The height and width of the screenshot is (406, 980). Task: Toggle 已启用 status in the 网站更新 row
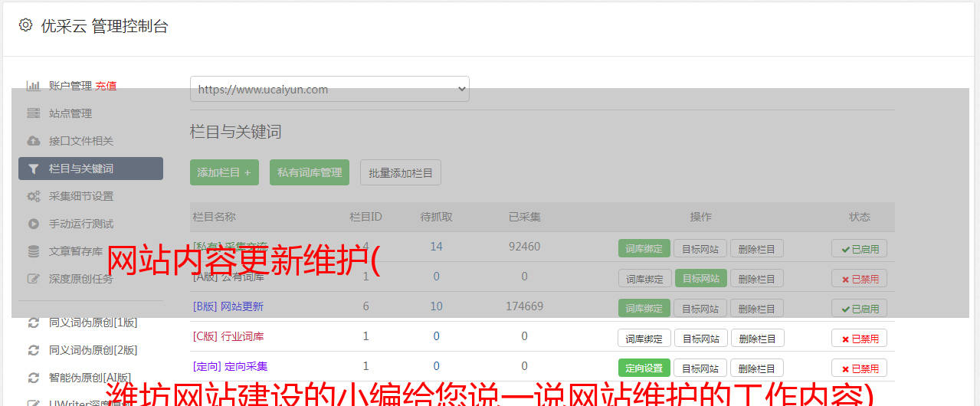point(860,308)
